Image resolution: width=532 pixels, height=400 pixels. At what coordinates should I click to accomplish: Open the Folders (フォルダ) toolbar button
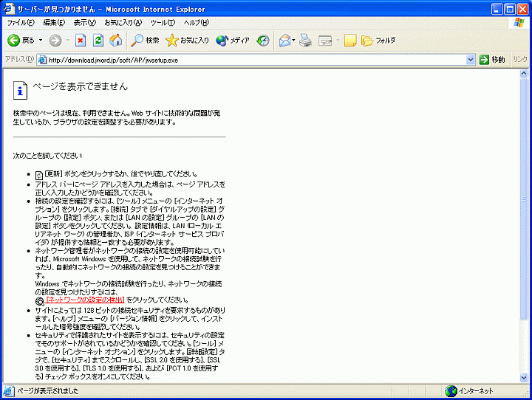point(378,40)
